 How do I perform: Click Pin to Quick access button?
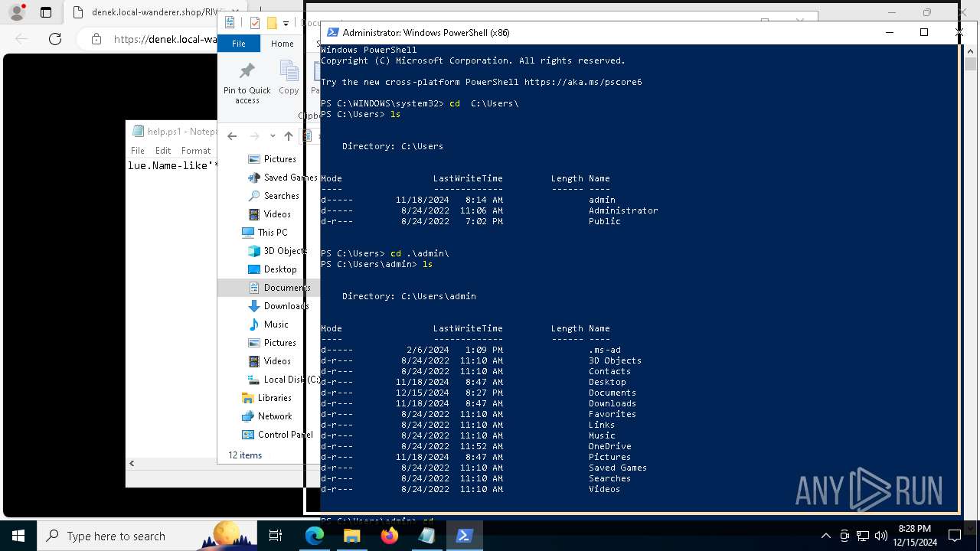coord(247,83)
